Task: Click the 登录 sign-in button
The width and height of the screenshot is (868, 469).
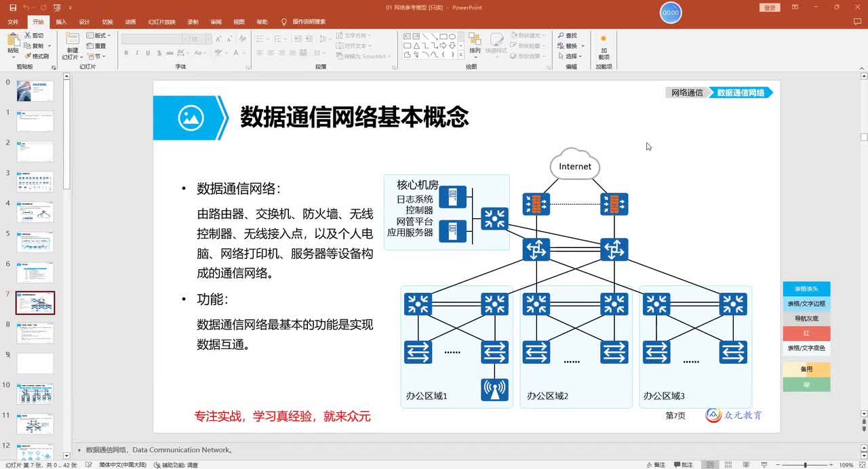Action: pyautogui.click(x=770, y=7)
